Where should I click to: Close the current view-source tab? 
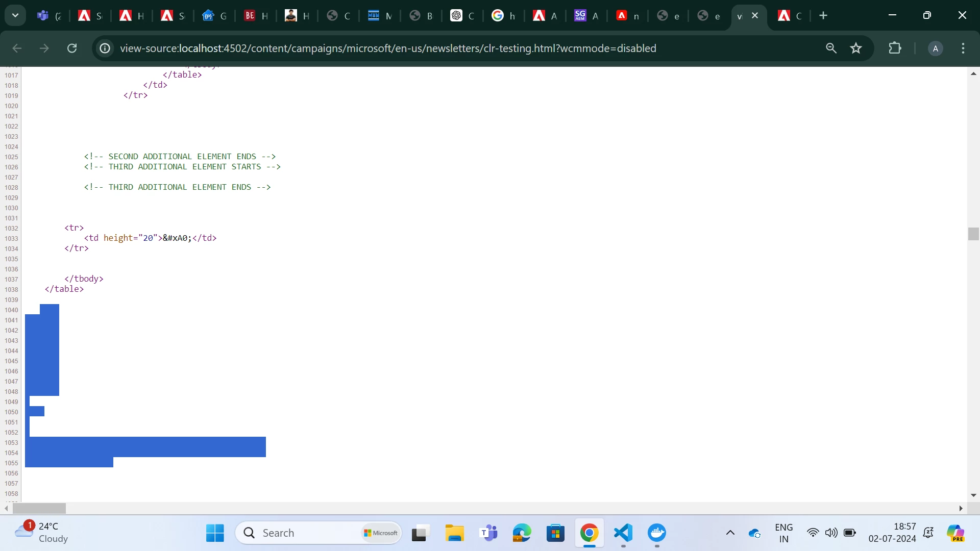pyautogui.click(x=755, y=15)
